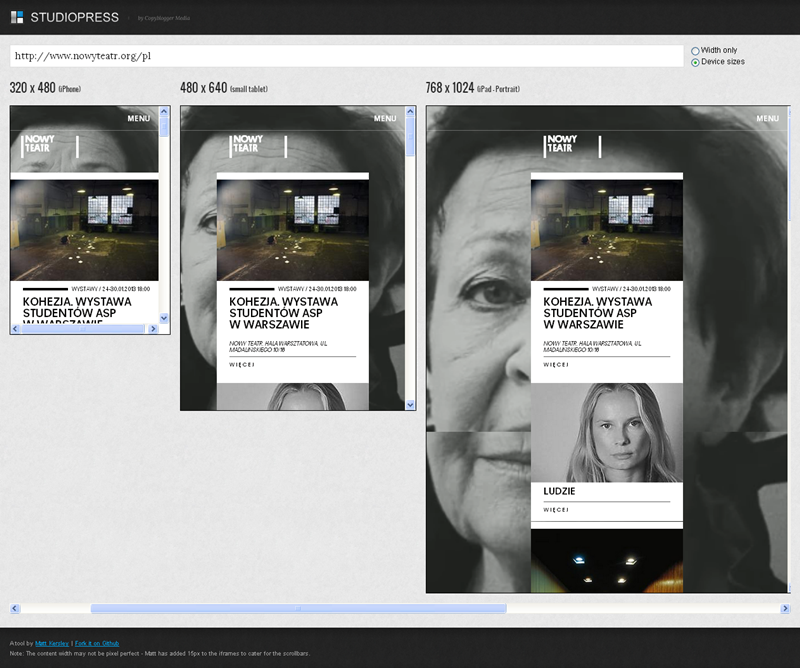This screenshot has width=800, height=668.
Task: Select the 'Device sizes' radio option
Action: tap(696, 62)
